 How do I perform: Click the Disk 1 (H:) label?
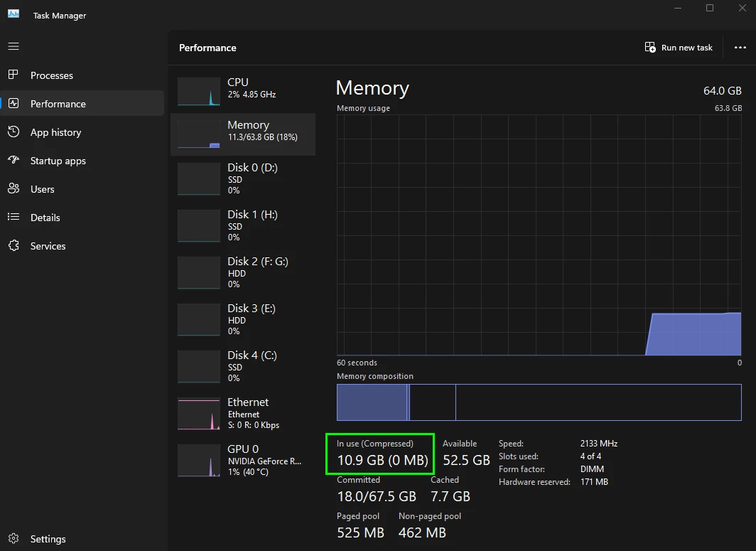click(x=252, y=215)
